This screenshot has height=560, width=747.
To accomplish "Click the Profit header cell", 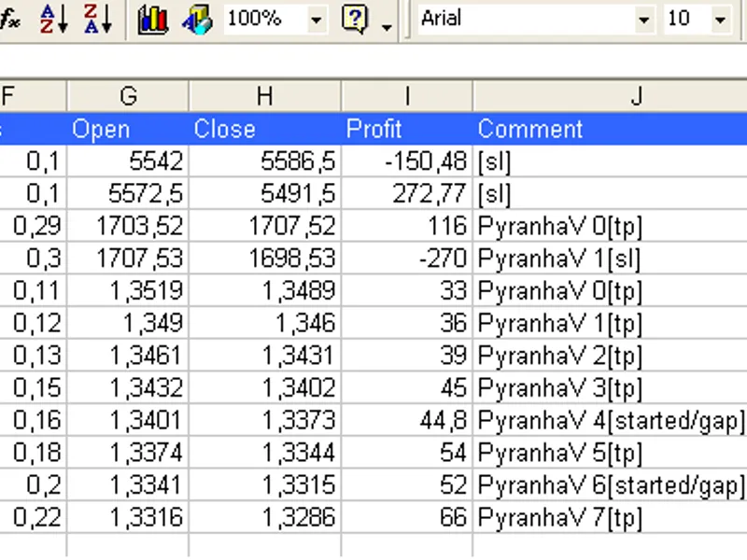I will point(407,129).
